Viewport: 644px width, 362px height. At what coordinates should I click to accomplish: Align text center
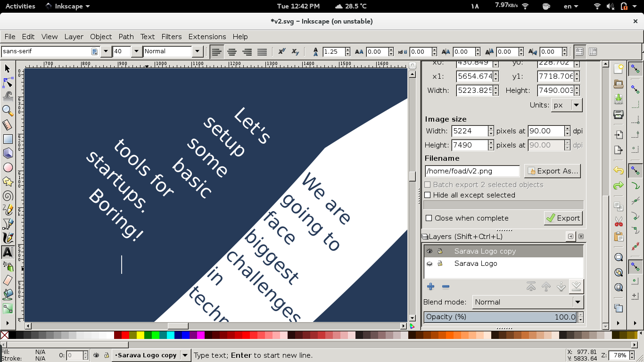coord(231,52)
